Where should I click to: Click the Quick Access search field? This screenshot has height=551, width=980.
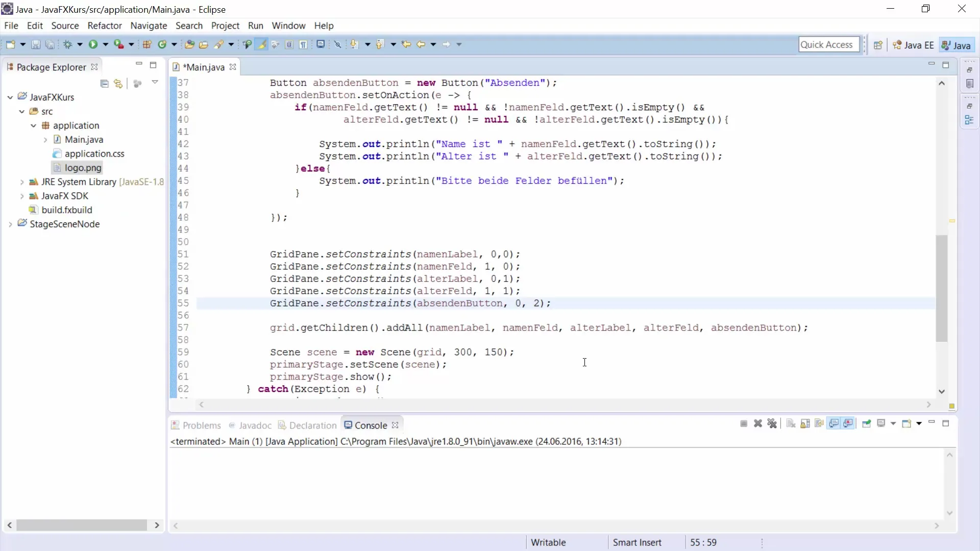[x=829, y=44]
